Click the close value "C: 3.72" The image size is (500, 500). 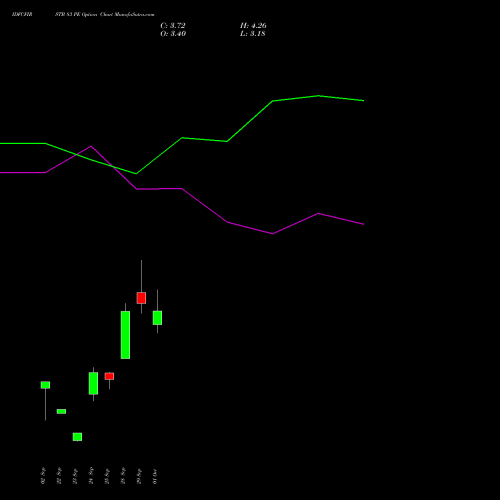click(x=173, y=25)
